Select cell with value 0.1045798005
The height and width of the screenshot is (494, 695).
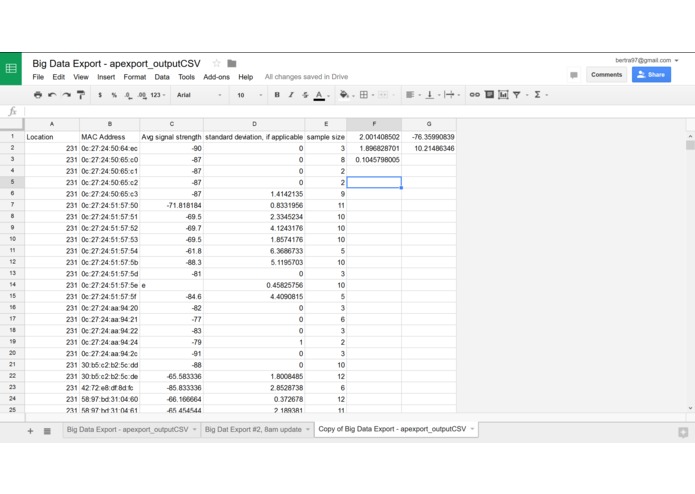[x=374, y=159]
